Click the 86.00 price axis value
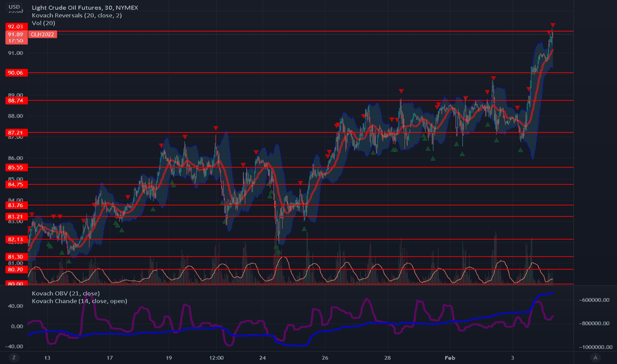This screenshot has width=617, height=364. coord(16,158)
